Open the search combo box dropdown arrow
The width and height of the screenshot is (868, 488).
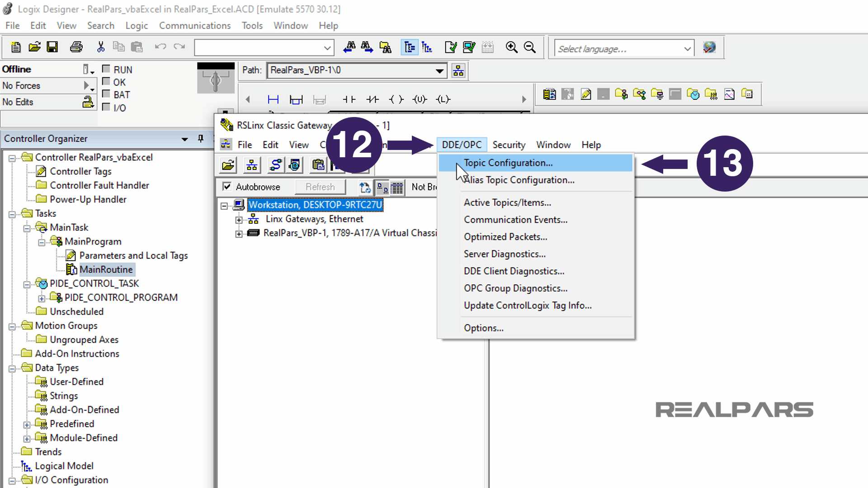[327, 47]
